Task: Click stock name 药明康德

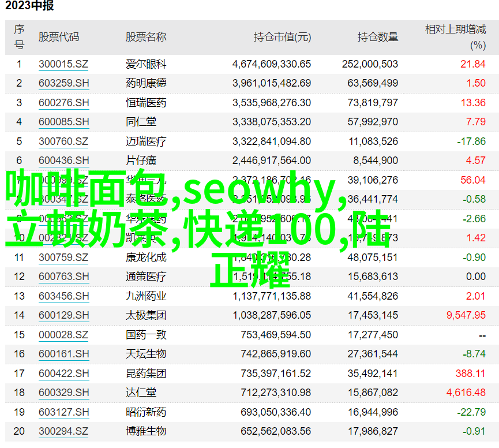Action: click(x=146, y=83)
